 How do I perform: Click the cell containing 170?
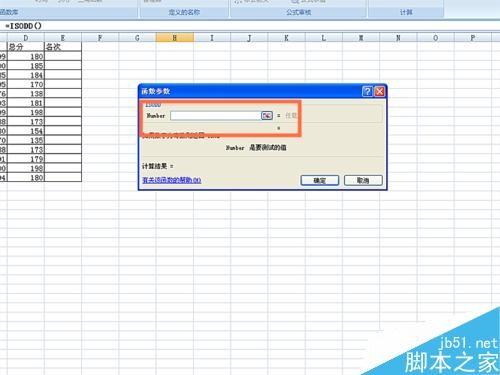pos(26,84)
